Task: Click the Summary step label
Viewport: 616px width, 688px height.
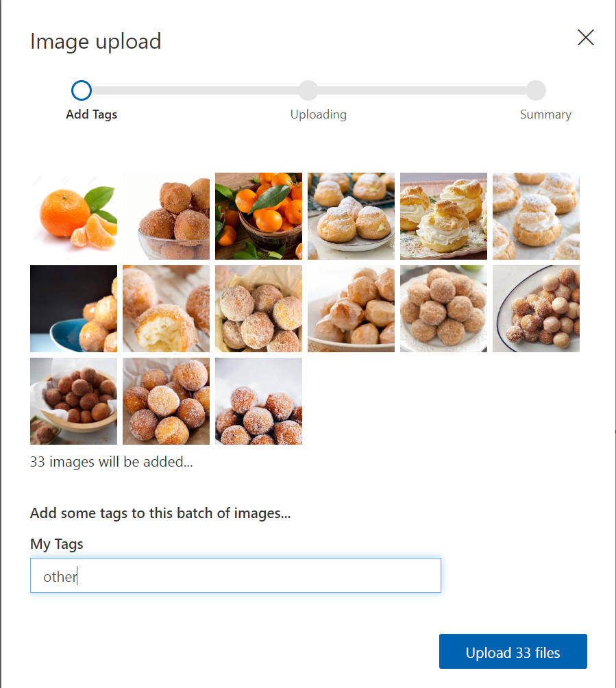Action: tap(545, 114)
